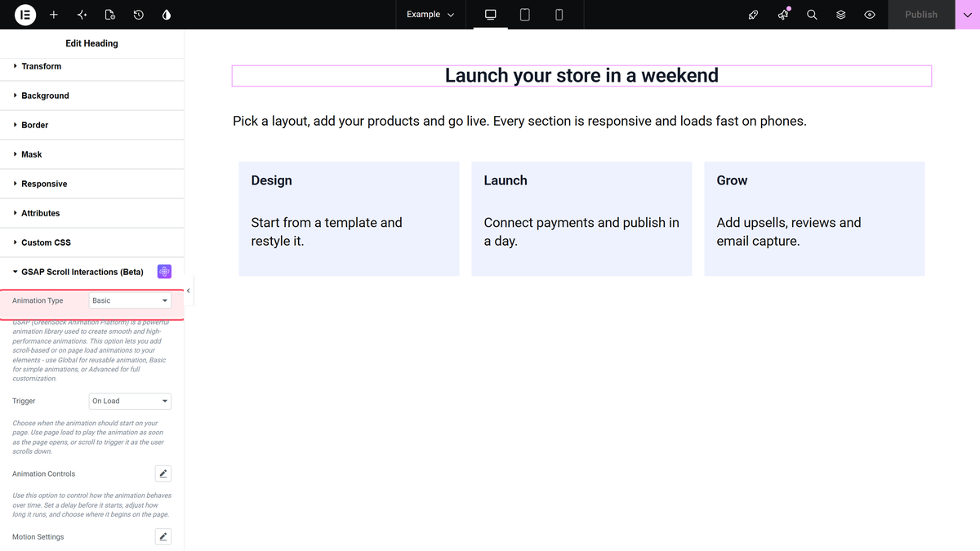980x551 pixels.
Task: Toggle the Preview Changes eye icon
Action: 870,15
